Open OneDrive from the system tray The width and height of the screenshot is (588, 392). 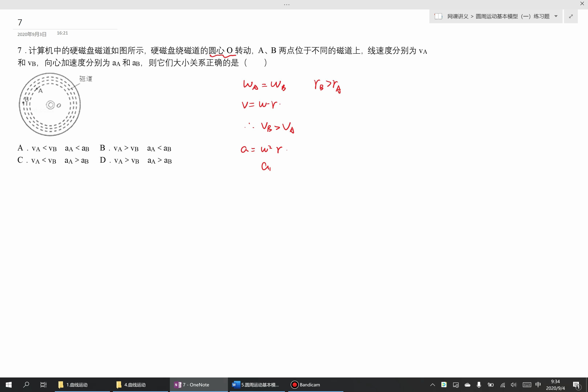point(467,385)
